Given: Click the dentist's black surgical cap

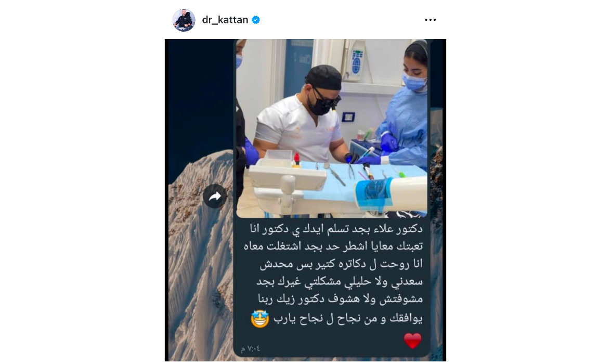Looking at the screenshot, I should pos(324,77).
